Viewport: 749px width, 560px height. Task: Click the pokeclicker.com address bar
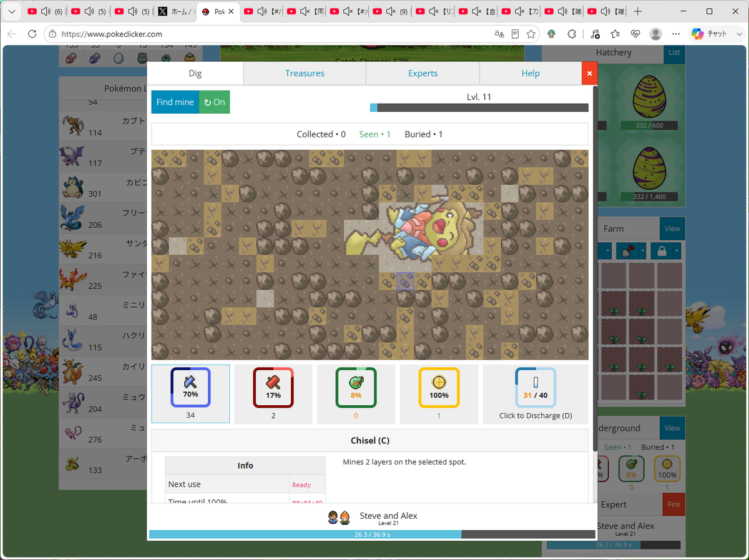(268, 34)
